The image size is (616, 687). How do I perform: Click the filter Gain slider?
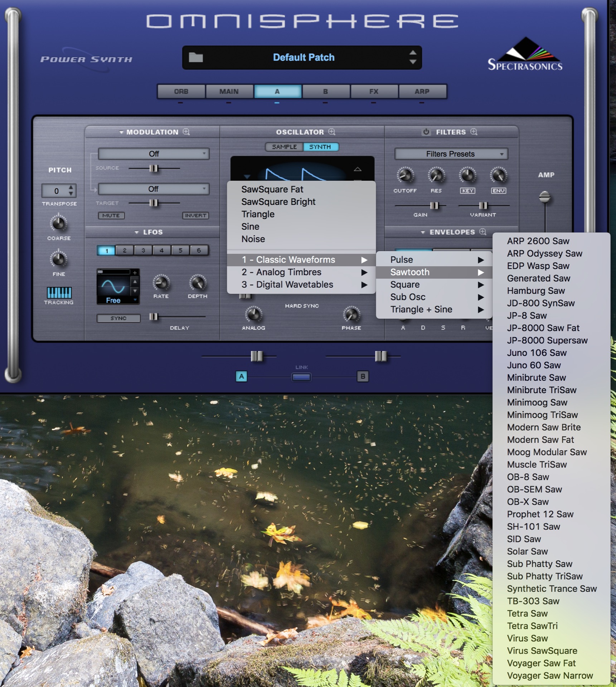pyautogui.click(x=434, y=205)
